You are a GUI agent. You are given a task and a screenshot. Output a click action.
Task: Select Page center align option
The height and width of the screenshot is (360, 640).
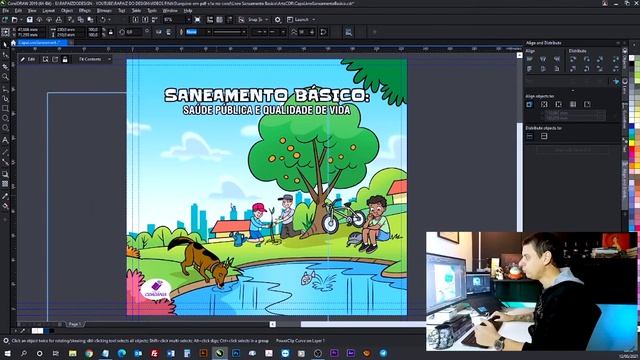(x=558, y=104)
